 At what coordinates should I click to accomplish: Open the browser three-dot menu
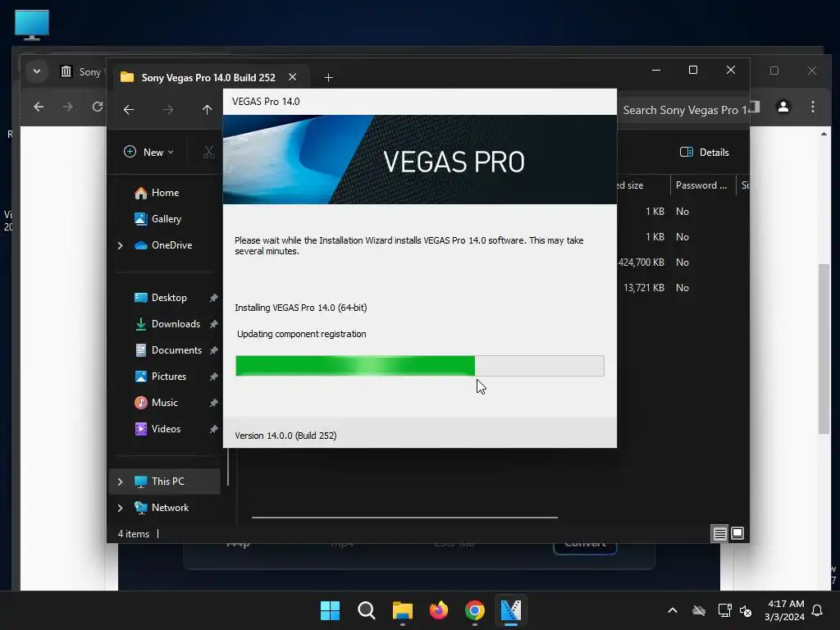[813, 107]
